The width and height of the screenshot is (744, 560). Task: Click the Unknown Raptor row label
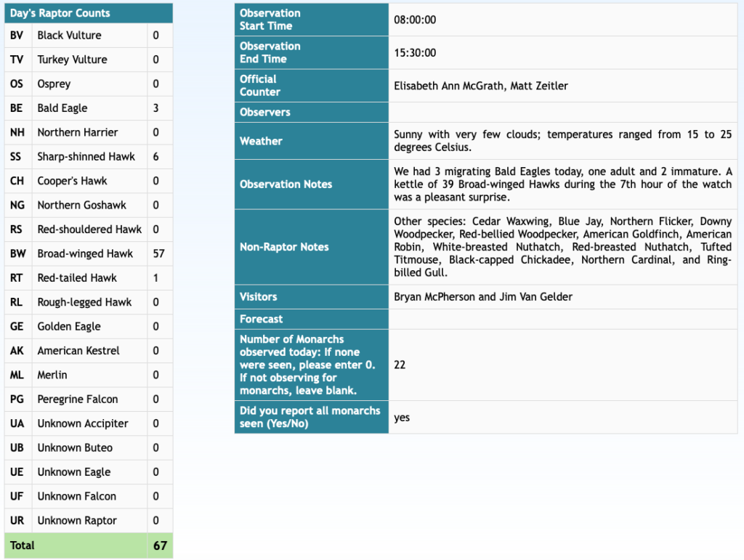pyautogui.click(x=77, y=520)
